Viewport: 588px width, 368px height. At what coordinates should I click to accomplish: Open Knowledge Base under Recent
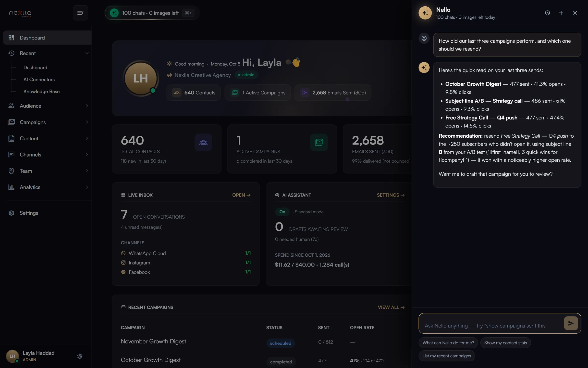pyautogui.click(x=41, y=91)
